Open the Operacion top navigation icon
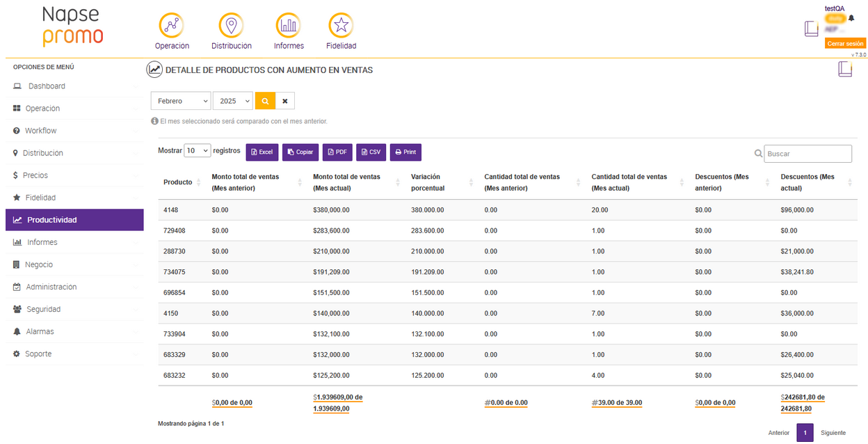The image size is (868, 444). click(171, 26)
